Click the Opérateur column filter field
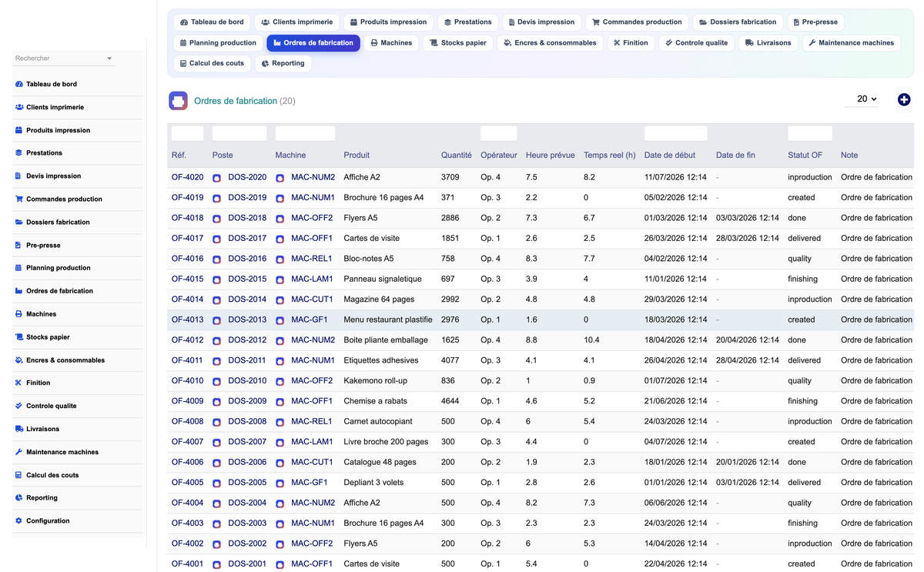Viewport: 924px width, 572px height. tap(499, 133)
